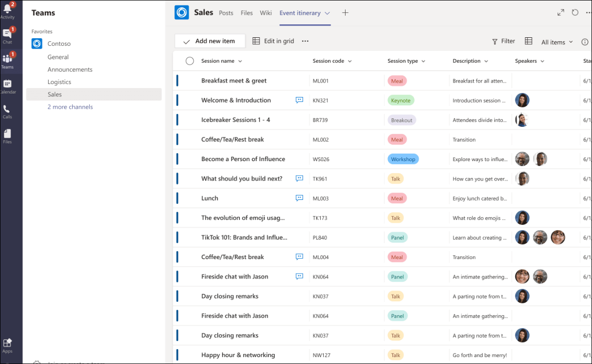Toggle the select-all circle in header

point(190,61)
